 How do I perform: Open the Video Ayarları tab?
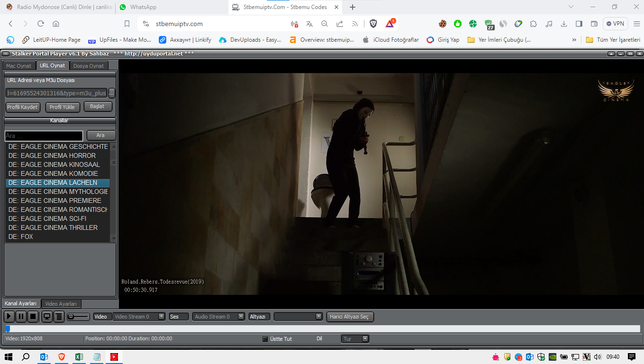[61, 304]
